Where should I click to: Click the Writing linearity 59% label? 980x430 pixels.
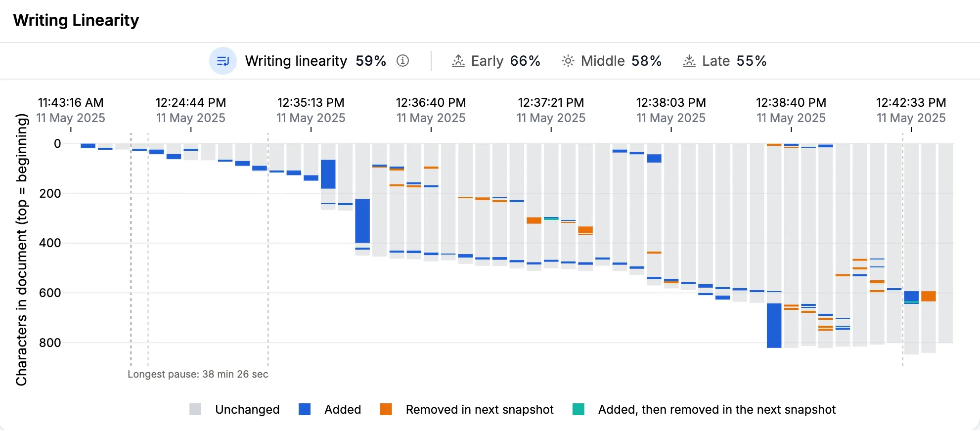pyautogui.click(x=315, y=61)
